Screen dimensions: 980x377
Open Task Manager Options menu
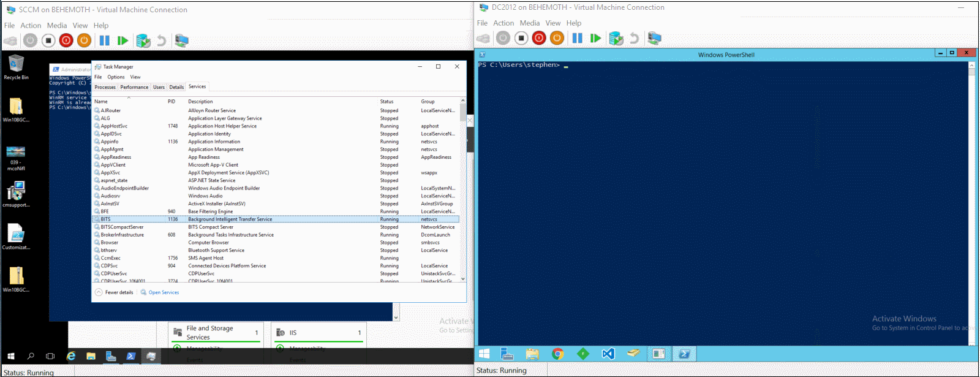point(116,77)
